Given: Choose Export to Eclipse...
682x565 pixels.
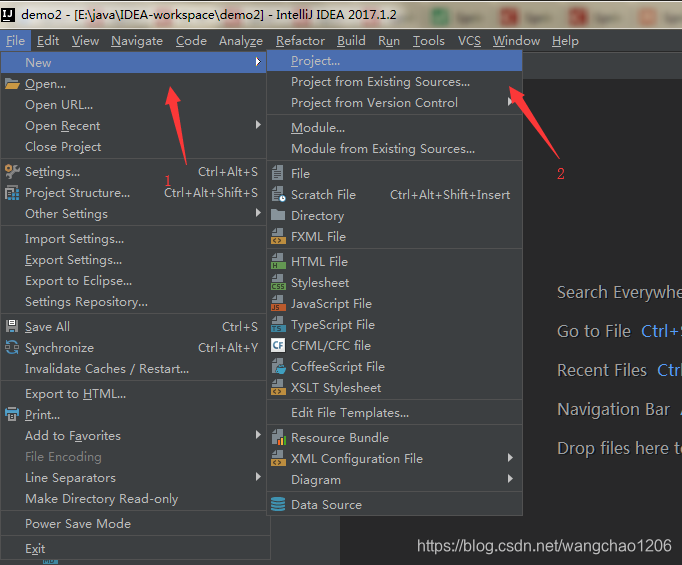Looking at the screenshot, I should [134, 281].
